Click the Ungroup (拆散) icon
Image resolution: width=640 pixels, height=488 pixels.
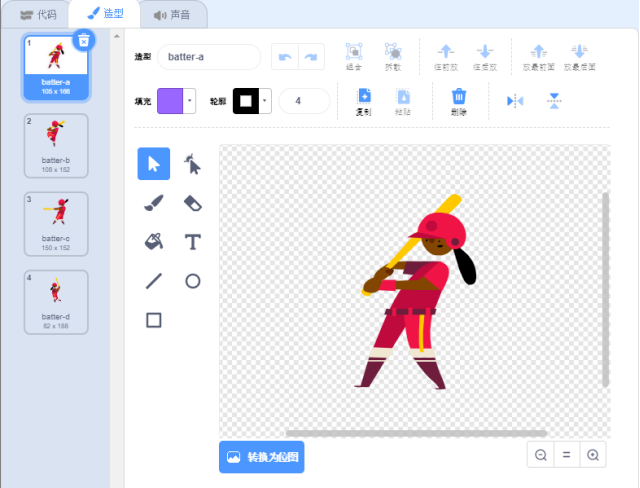point(393,57)
